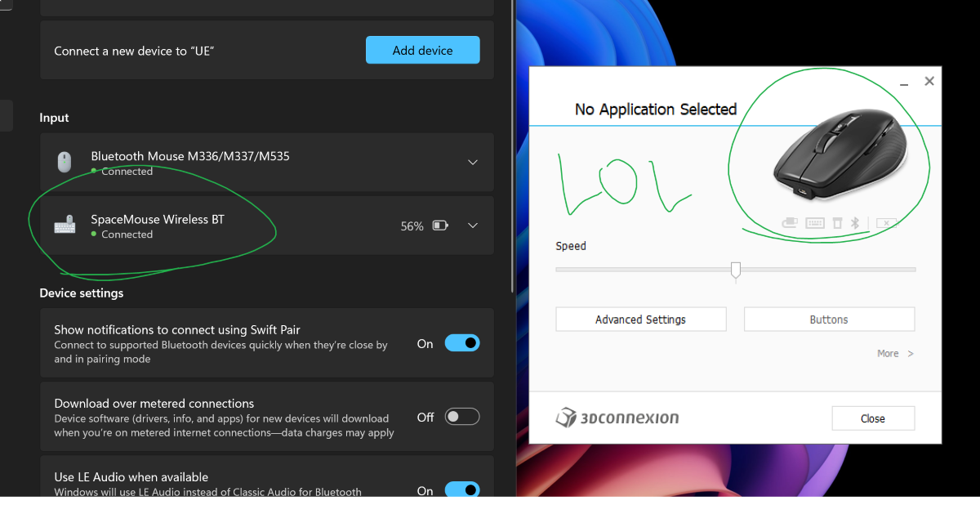This screenshot has width=980, height=505.
Task: Click the SpaceMouse 56% battery icon
Action: click(440, 226)
